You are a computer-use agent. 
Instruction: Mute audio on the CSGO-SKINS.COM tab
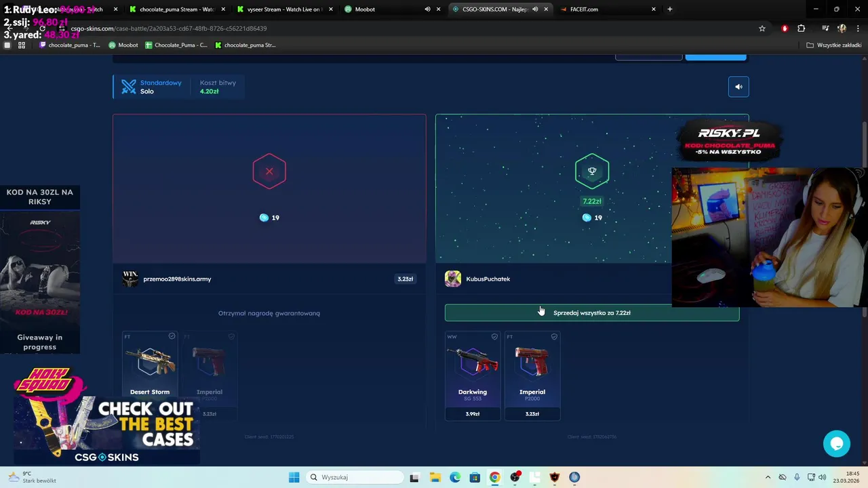(535, 9)
